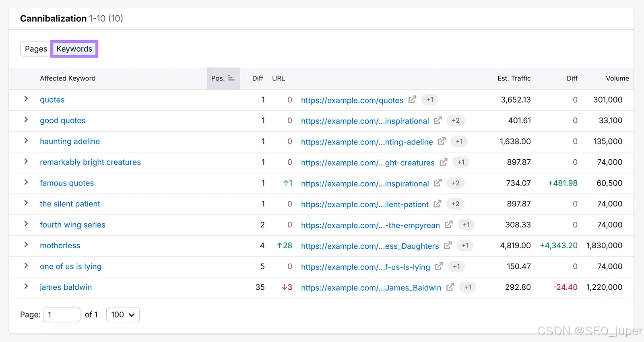Visit the ...ilent-patient URL link
The image size is (644, 342).
click(x=365, y=204)
